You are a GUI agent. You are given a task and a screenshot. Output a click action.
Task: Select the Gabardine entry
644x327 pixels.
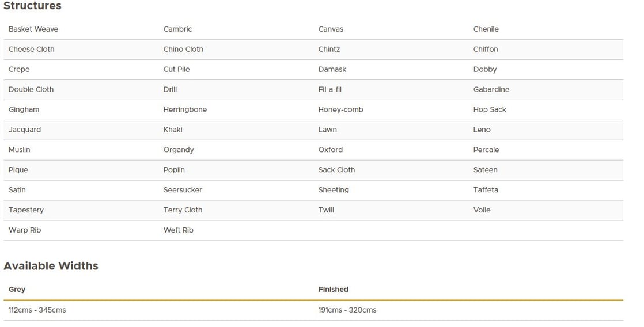[491, 89]
